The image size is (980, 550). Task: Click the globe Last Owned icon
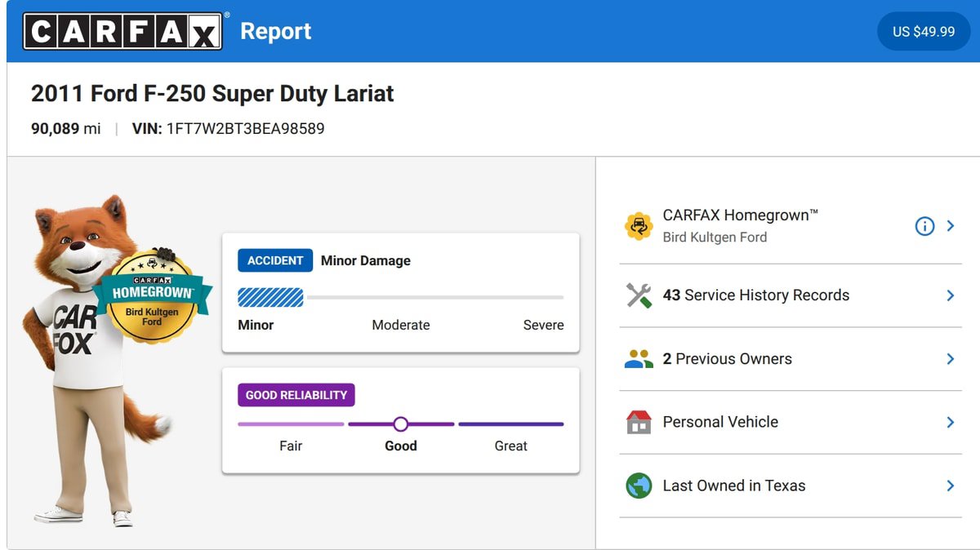click(x=639, y=486)
